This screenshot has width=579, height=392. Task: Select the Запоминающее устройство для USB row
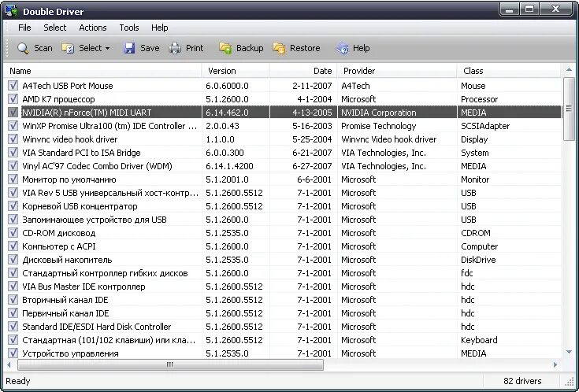283,220
